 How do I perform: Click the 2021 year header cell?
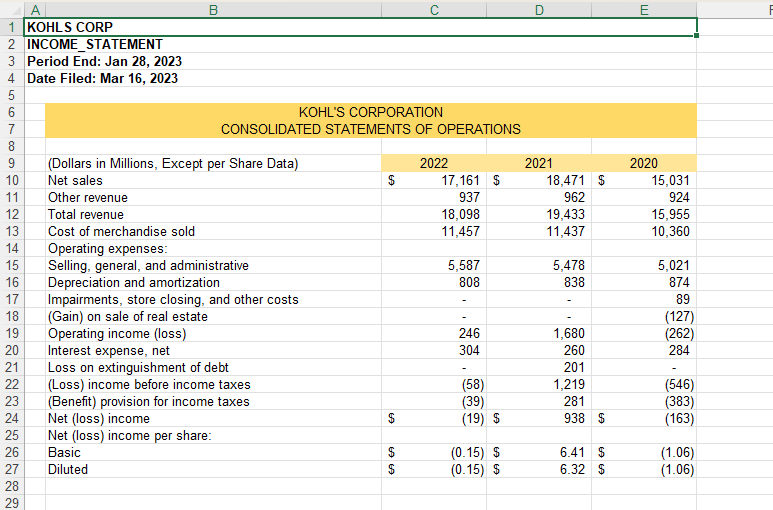[x=539, y=164]
